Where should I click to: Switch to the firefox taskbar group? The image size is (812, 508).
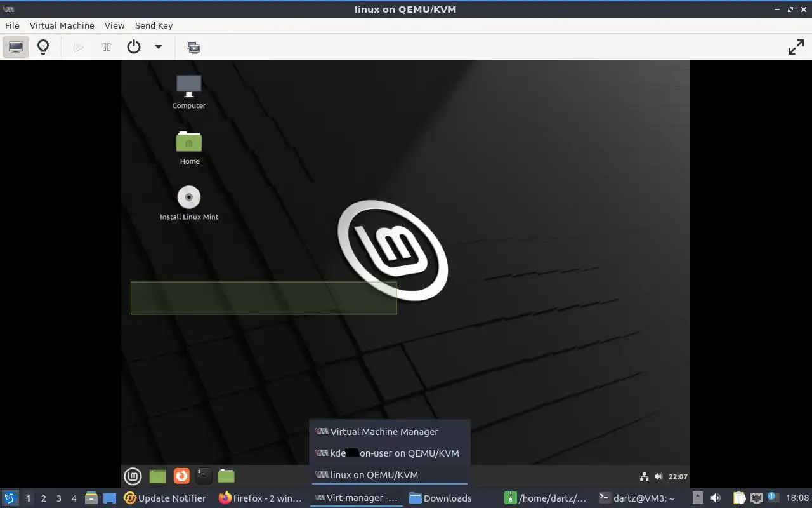[261, 498]
